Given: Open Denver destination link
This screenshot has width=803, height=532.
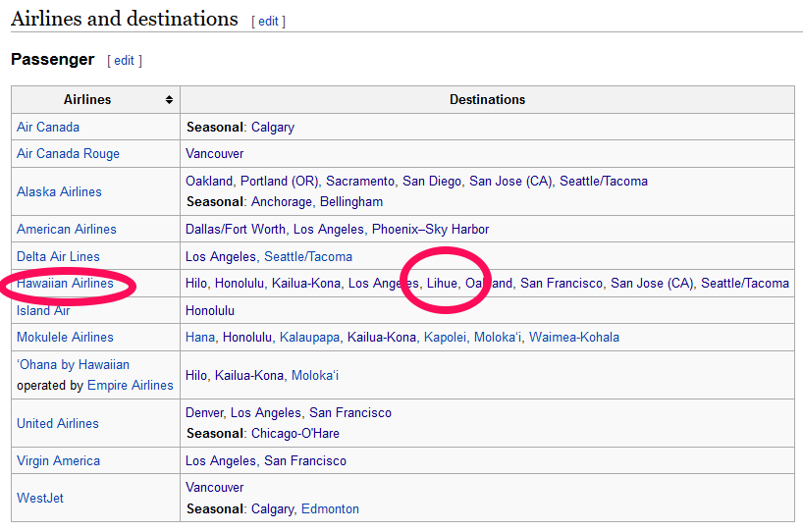Looking at the screenshot, I should (x=204, y=412).
